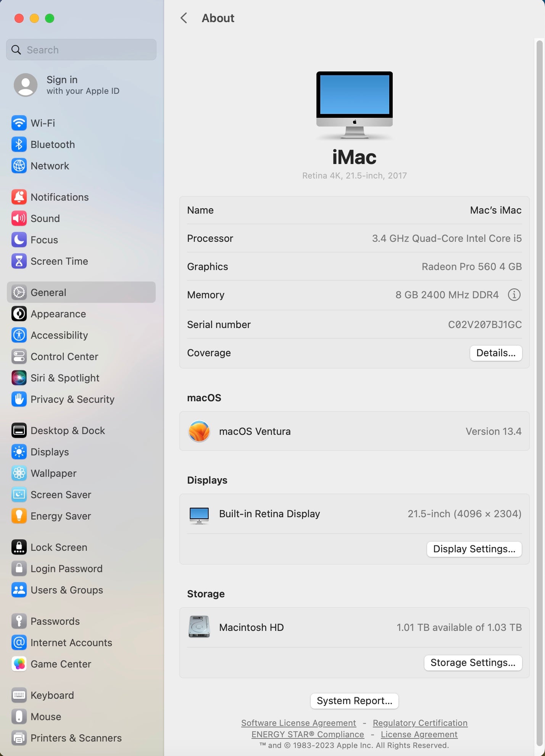Open Displays sun icon
The image size is (545, 756).
[19, 452]
